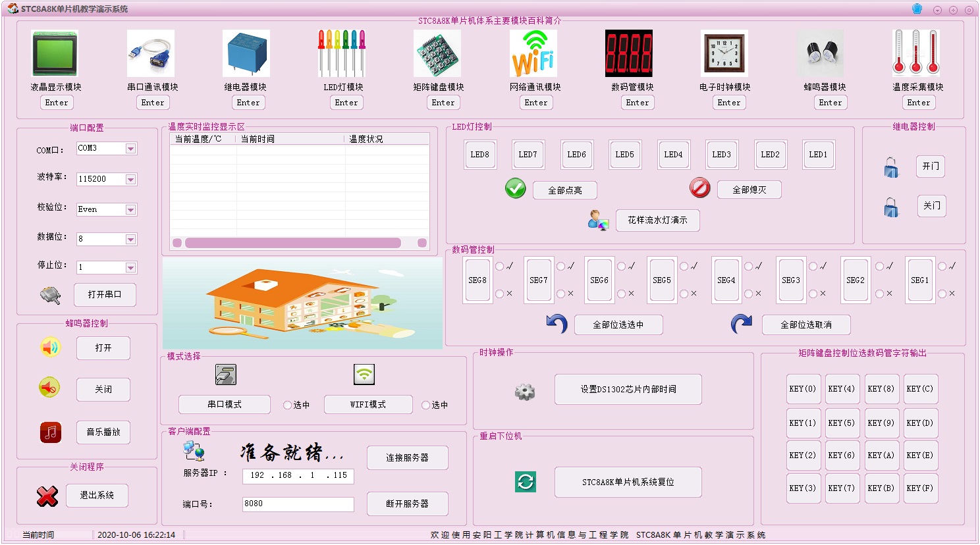Click the red prohibited icon beside 全部熄灭
The height and width of the screenshot is (545, 980).
[x=700, y=188]
